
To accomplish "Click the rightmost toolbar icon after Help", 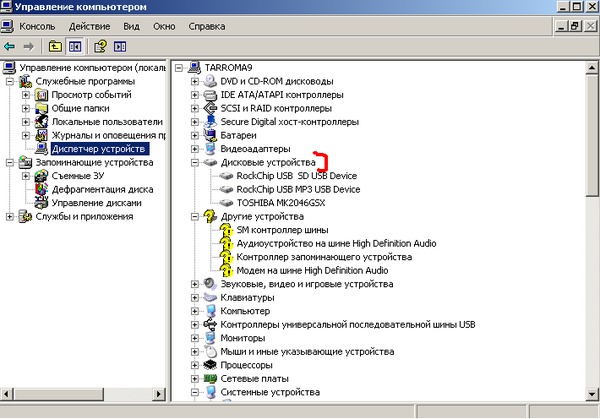I will tap(120, 46).
